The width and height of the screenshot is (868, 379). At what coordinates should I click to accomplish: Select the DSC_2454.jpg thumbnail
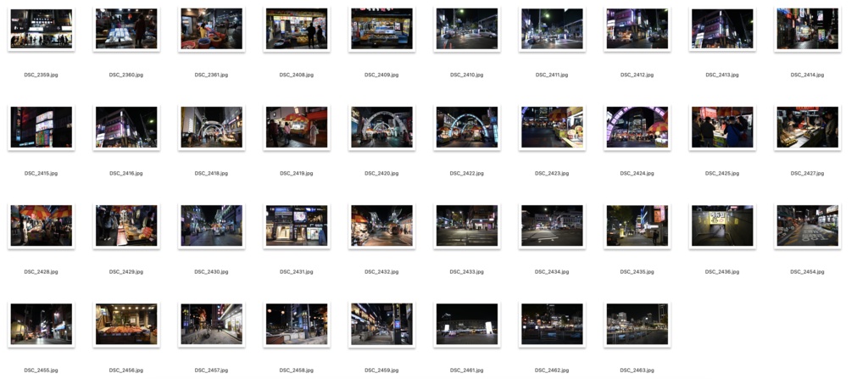coord(807,226)
